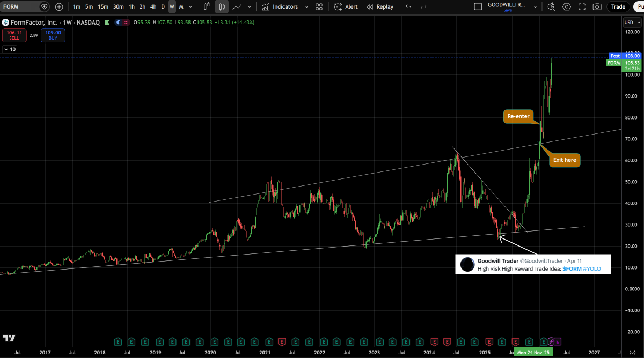Click the FORM symbol search box

(x=25, y=6)
